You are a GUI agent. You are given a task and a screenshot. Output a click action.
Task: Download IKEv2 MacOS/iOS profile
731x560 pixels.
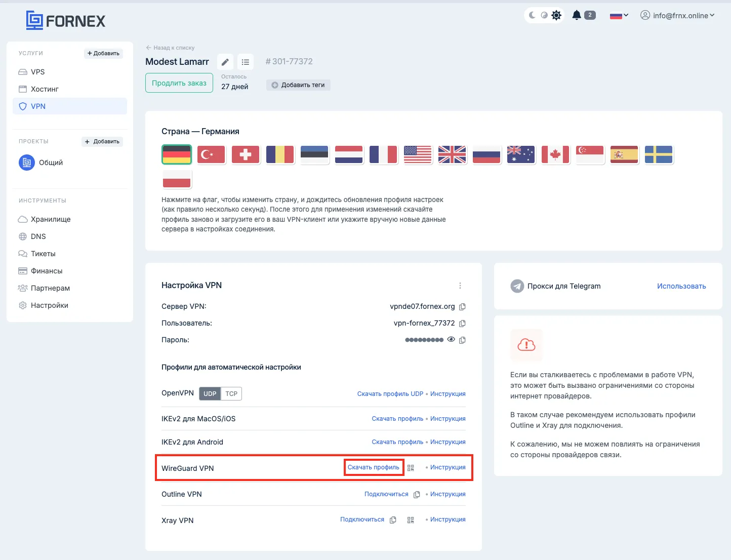397,419
